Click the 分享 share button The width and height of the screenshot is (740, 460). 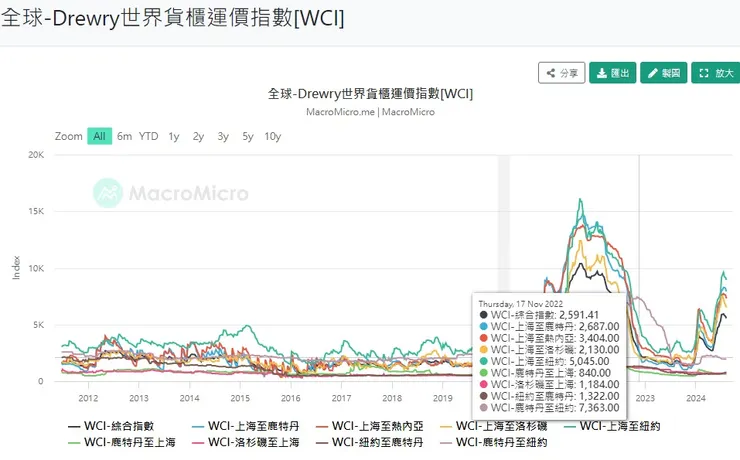click(562, 73)
